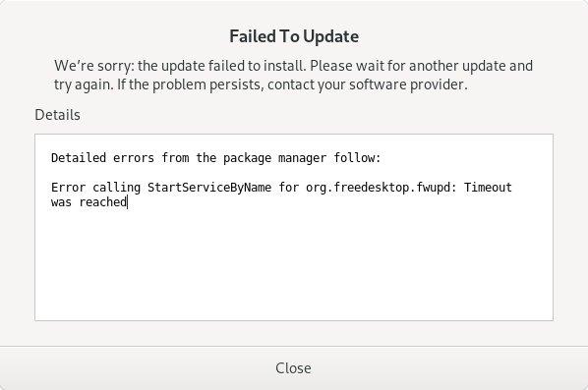Click the word 'Timeout' in the error text

coord(488,187)
